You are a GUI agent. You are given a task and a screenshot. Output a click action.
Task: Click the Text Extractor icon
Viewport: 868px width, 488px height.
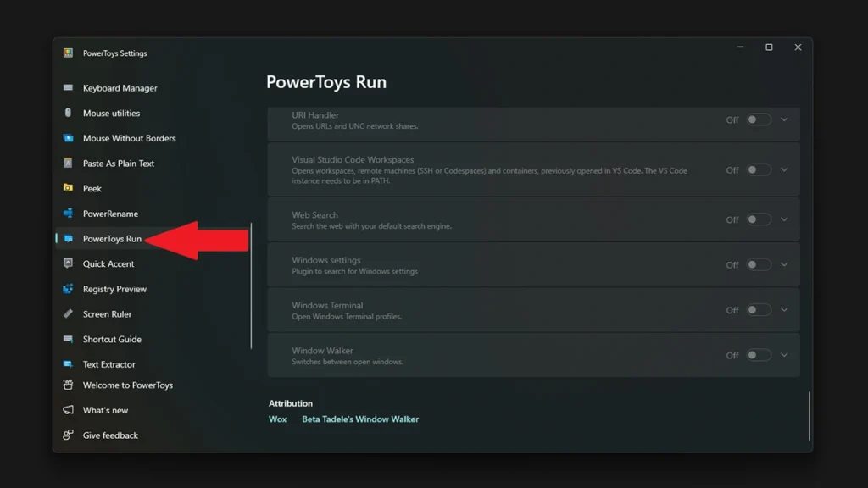coord(68,364)
